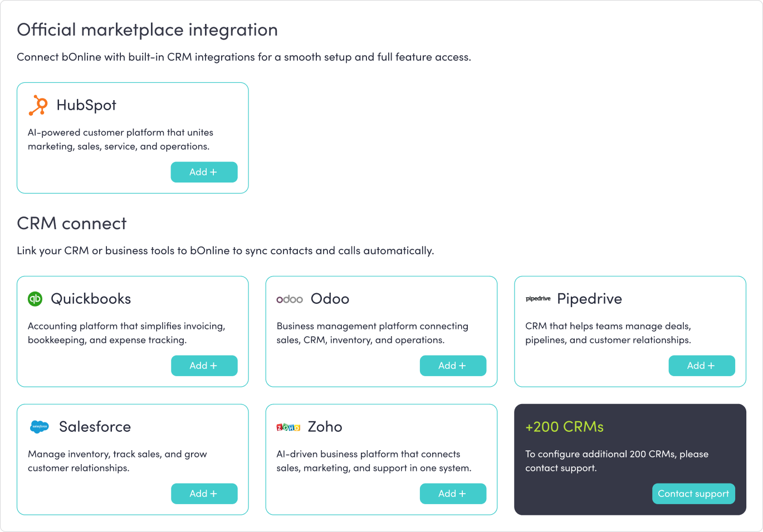
Task: Add the HubSpot integration
Action: (204, 172)
